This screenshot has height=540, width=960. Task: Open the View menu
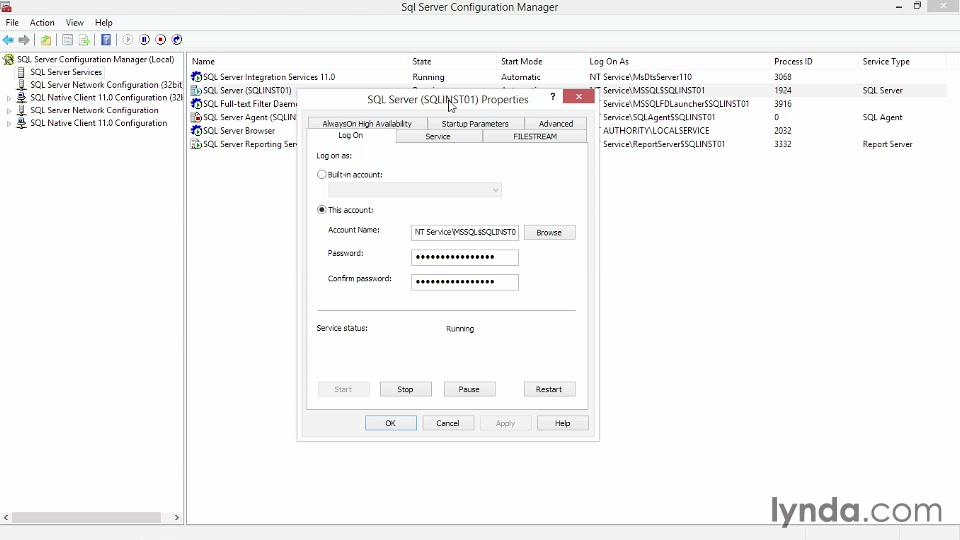(x=75, y=23)
